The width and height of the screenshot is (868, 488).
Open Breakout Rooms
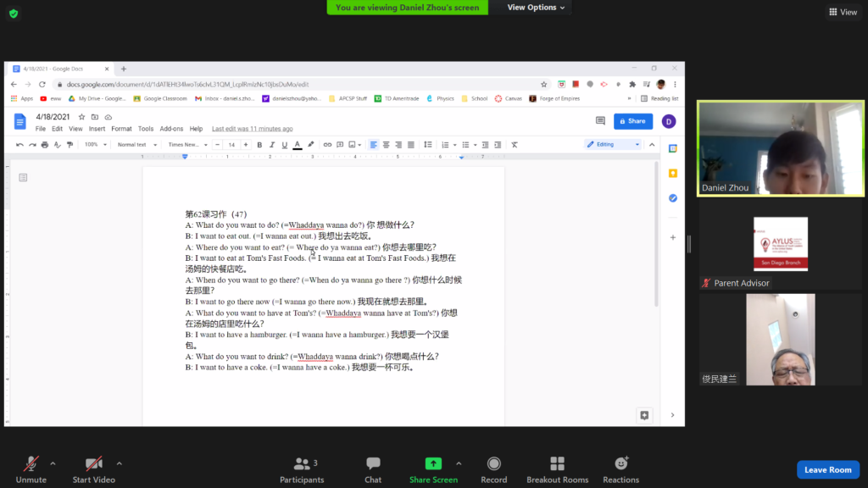[x=558, y=469]
